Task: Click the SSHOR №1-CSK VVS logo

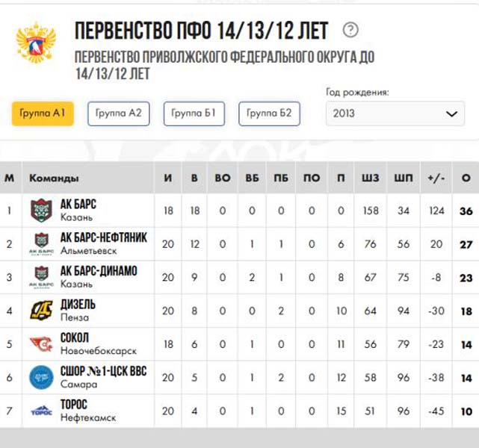Action: pos(41,376)
